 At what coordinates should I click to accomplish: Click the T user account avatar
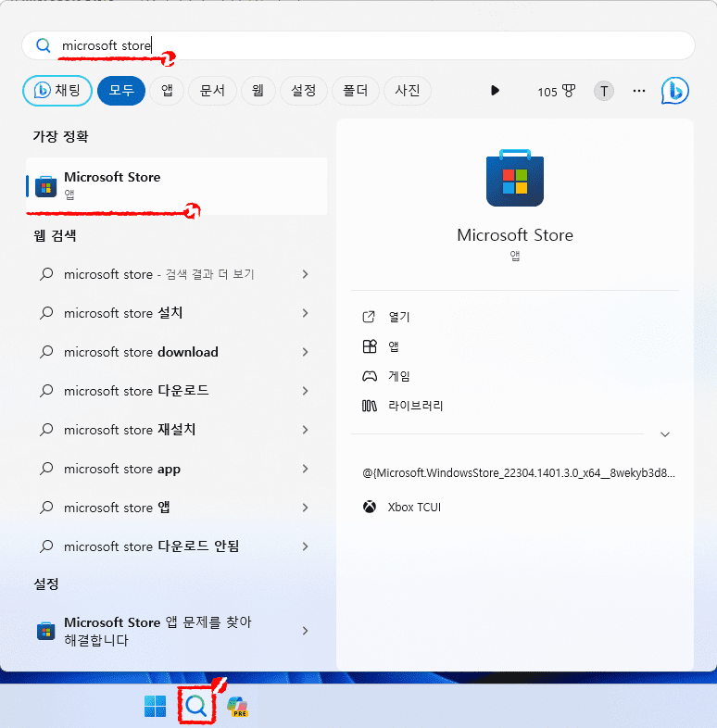(604, 91)
